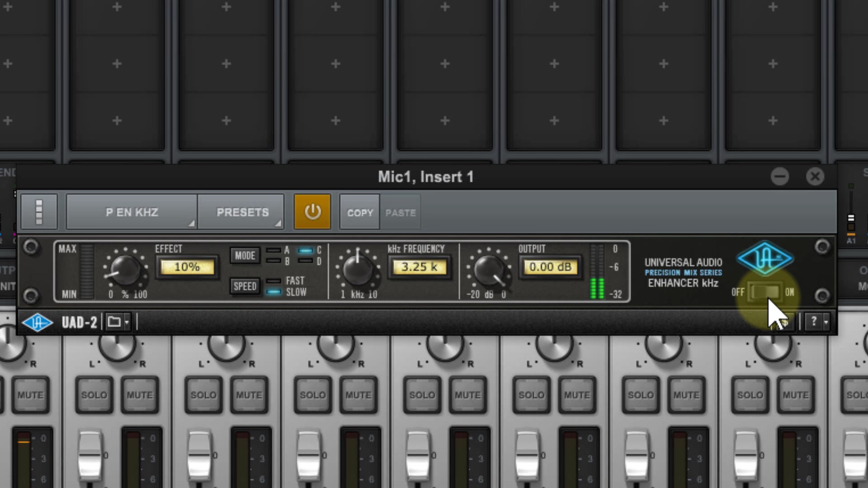
Task: Flip the Enhancer kHz OFF/ON switch
Action: click(764, 292)
